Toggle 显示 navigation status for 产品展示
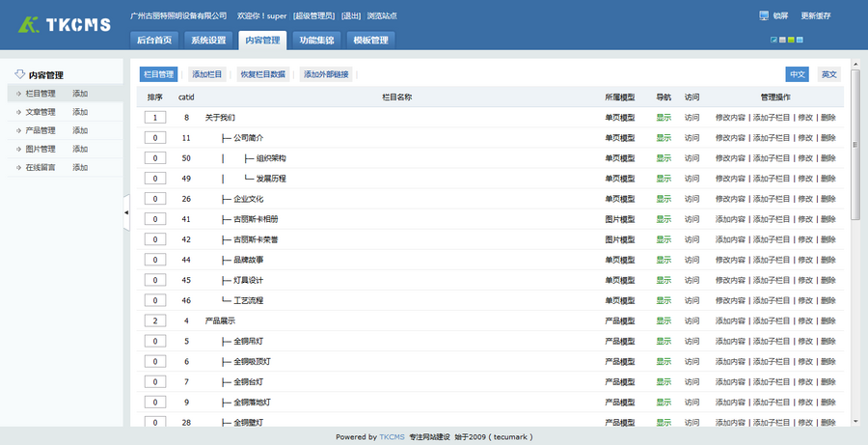868x445 pixels. [664, 320]
